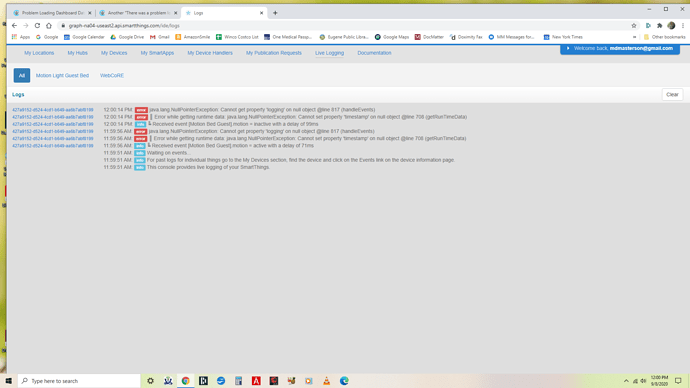Switch to the Another There was a problem tab

click(x=138, y=13)
